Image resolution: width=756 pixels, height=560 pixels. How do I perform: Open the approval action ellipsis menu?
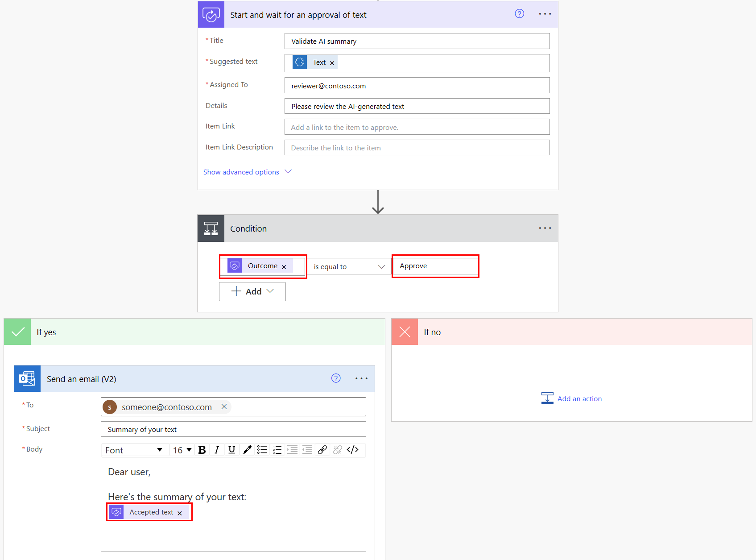point(545,14)
